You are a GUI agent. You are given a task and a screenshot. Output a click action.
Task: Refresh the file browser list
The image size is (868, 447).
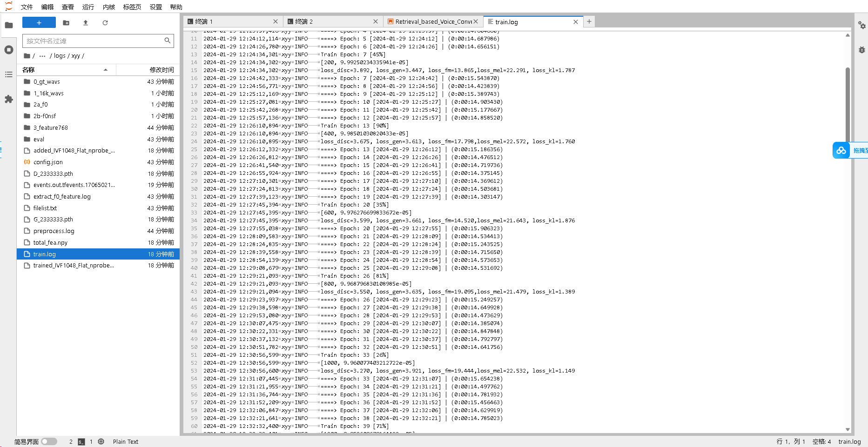(x=105, y=22)
